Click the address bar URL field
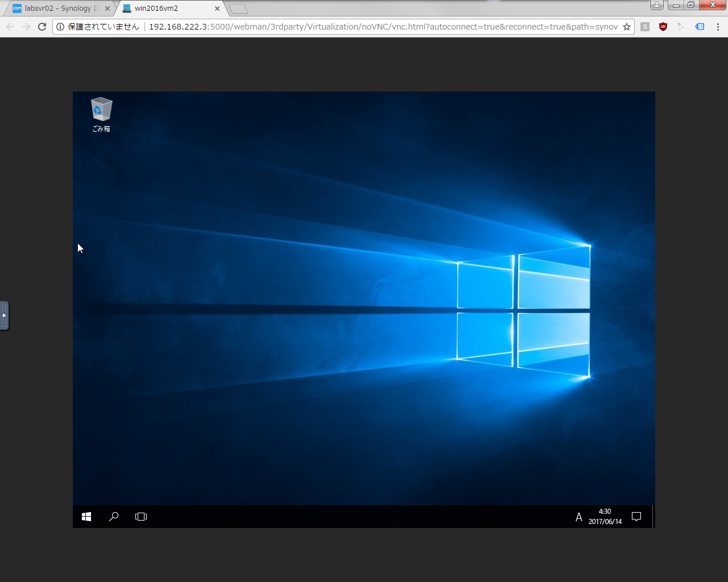 [x=383, y=27]
